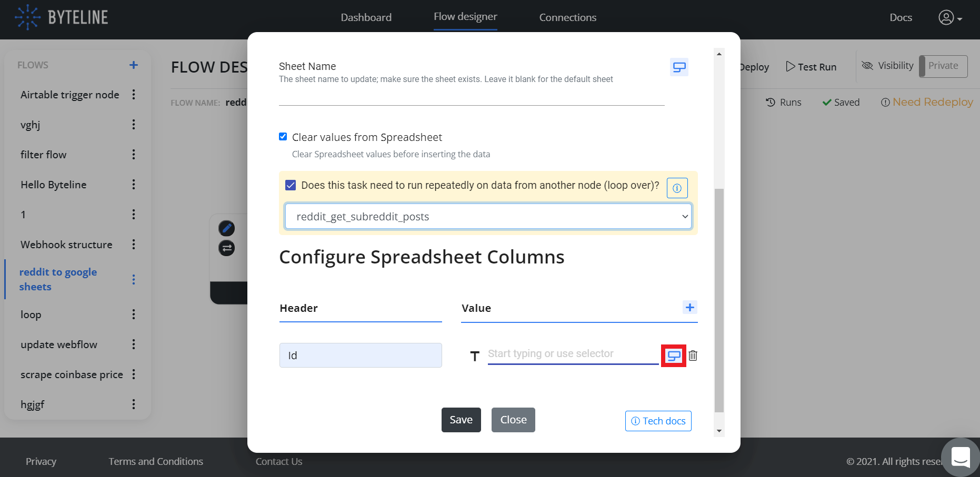Click Saved status indicator
The image size is (980, 477).
pos(841,102)
